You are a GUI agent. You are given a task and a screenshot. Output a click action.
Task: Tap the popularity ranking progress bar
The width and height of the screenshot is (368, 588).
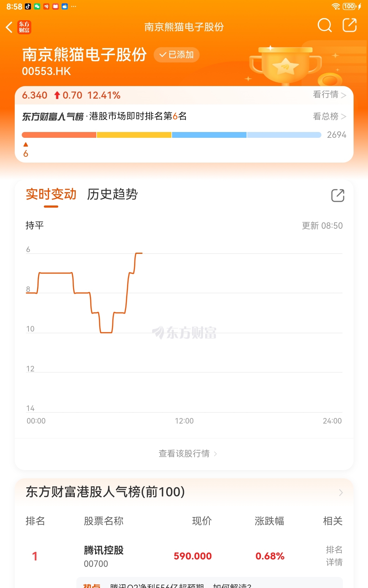[171, 135]
